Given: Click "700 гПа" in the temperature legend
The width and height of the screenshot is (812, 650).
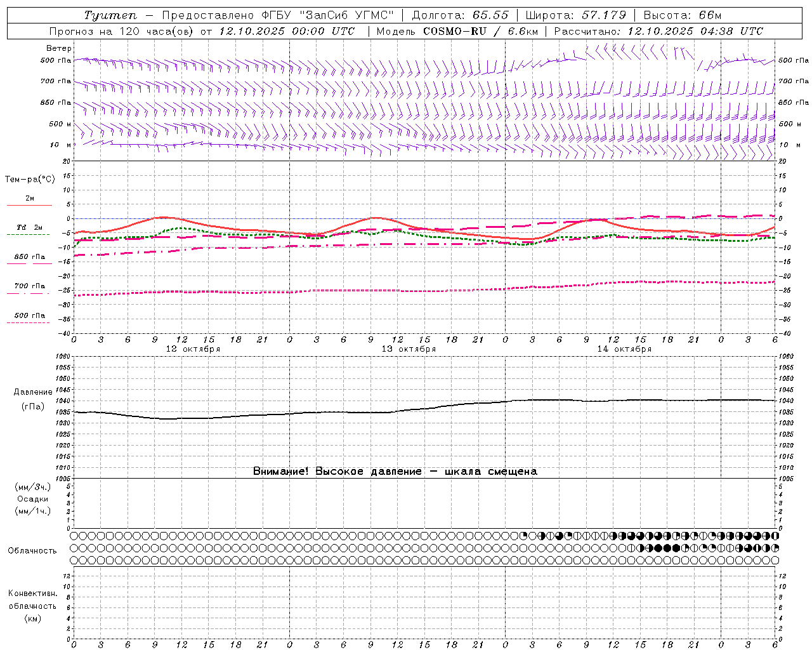Looking at the screenshot, I should coord(30,286).
